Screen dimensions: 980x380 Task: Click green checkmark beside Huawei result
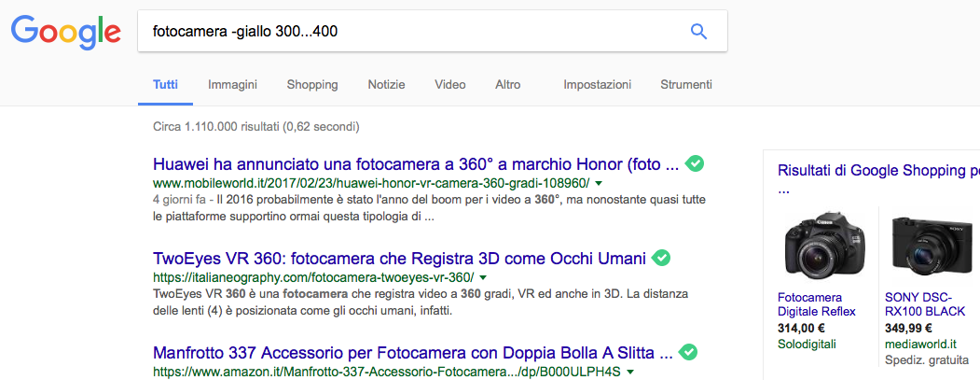coord(694,164)
